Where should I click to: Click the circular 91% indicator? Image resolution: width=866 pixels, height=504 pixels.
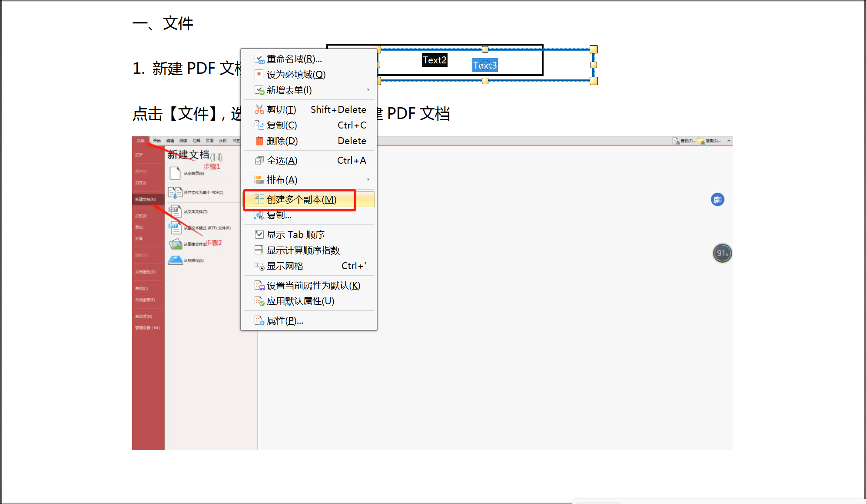(722, 253)
